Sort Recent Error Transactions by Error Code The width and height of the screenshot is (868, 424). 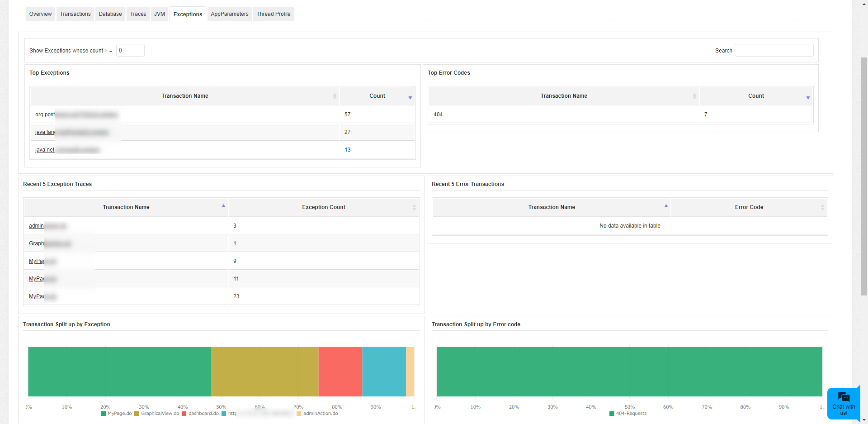click(x=822, y=207)
